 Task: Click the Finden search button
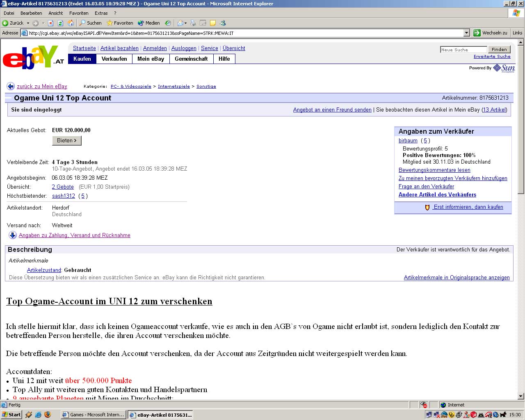pyautogui.click(x=499, y=49)
